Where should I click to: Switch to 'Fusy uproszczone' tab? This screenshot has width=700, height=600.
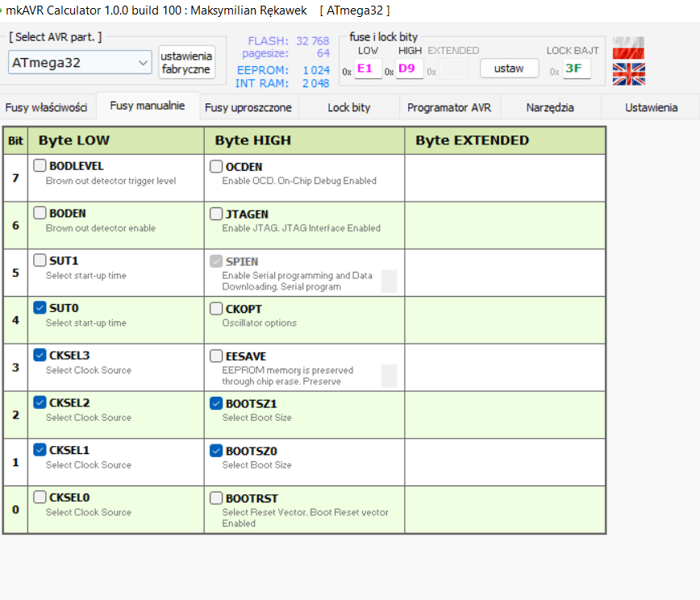click(248, 107)
